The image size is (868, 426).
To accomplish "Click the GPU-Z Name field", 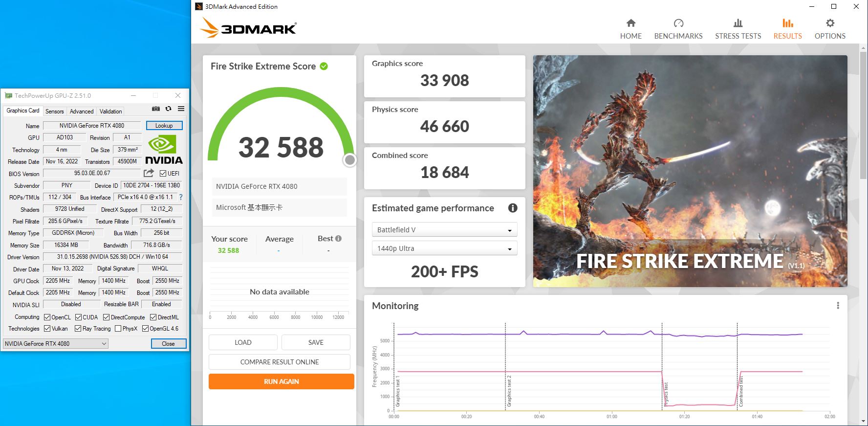I will click(92, 126).
